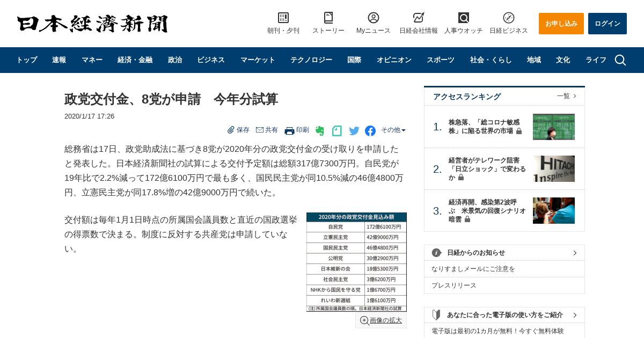Select the 文化 navigation item
This screenshot has height=338, width=644.
click(x=563, y=60)
